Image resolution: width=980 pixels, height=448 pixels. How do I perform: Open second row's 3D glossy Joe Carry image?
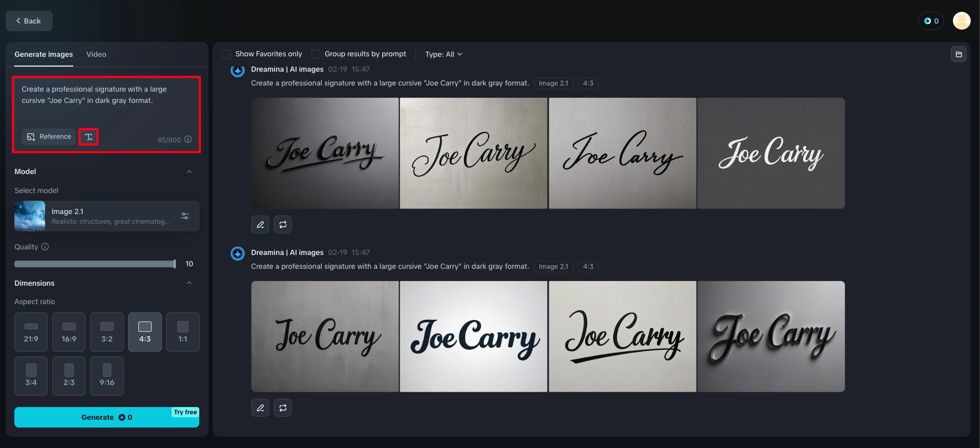771,336
